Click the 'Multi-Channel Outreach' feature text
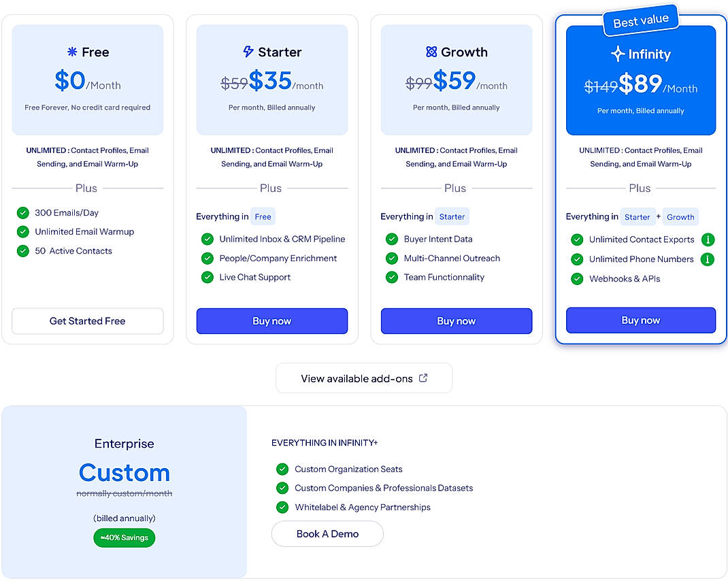Image resolution: width=728 pixels, height=581 pixels. click(452, 259)
